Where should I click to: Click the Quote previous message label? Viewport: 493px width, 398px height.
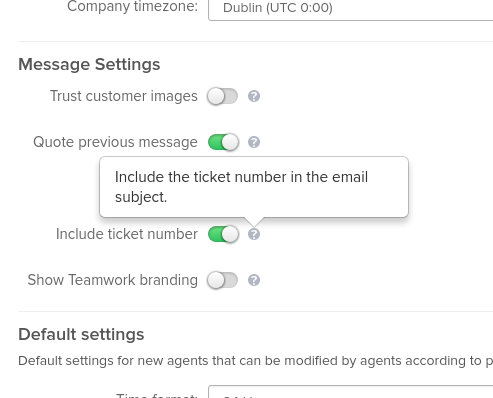coord(115,142)
